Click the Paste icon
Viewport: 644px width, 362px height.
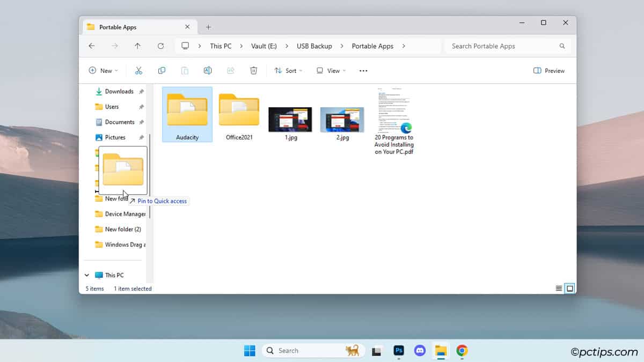click(185, 70)
